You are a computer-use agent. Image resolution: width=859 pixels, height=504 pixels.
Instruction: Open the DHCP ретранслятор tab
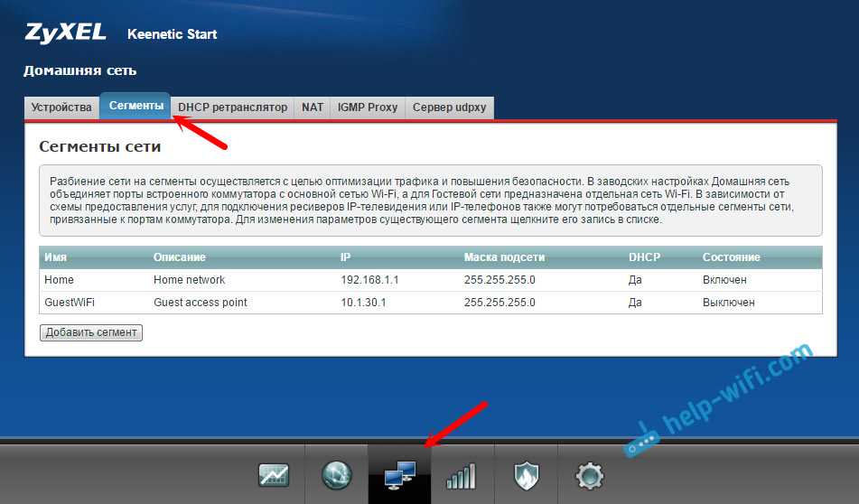coord(232,107)
